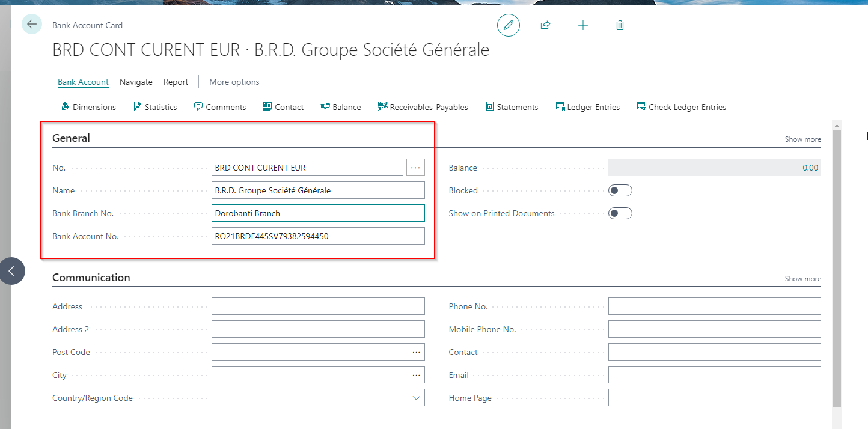868x429 pixels.
Task: Open Statistics action
Action: coord(155,107)
